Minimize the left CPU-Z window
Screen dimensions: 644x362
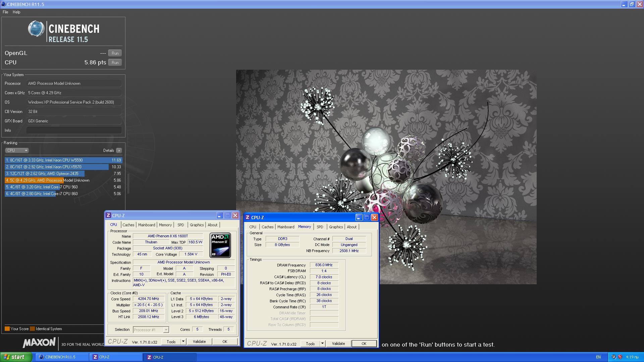click(x=220, y=216)
